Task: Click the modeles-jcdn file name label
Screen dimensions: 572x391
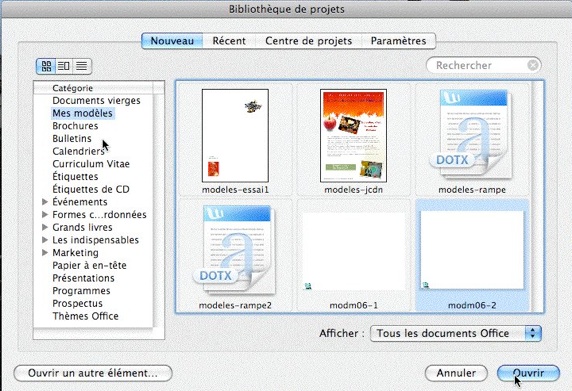Action: tap(353, 190)
